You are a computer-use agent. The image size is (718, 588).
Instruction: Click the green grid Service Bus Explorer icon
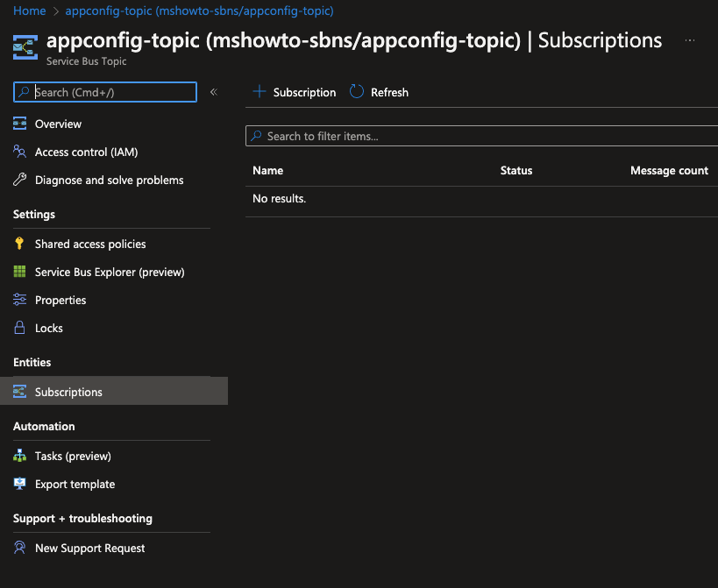pyautogui.click(x=19, y=272)
